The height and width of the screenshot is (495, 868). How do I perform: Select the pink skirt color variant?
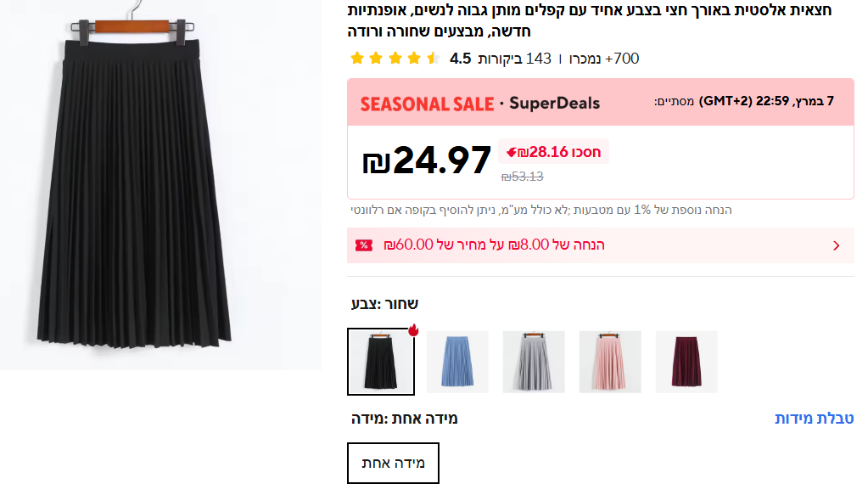pyautogui.click(x=610, y=362)
